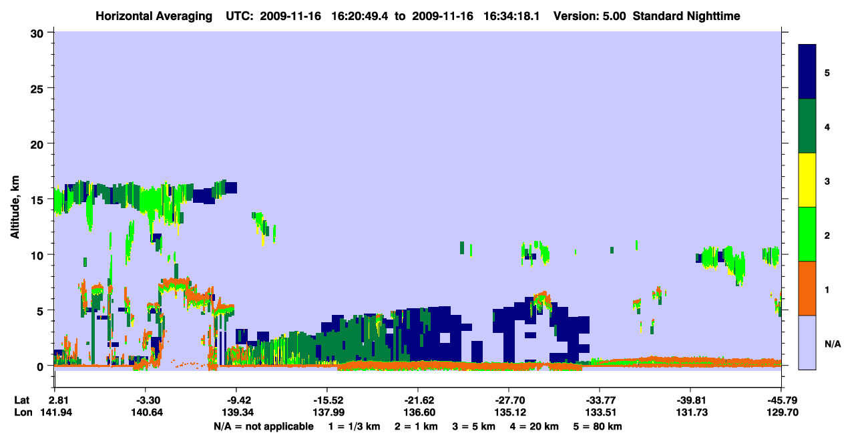Click legend text 'N/A = not applicable'

pyautogui.click(x=263, y=426)
